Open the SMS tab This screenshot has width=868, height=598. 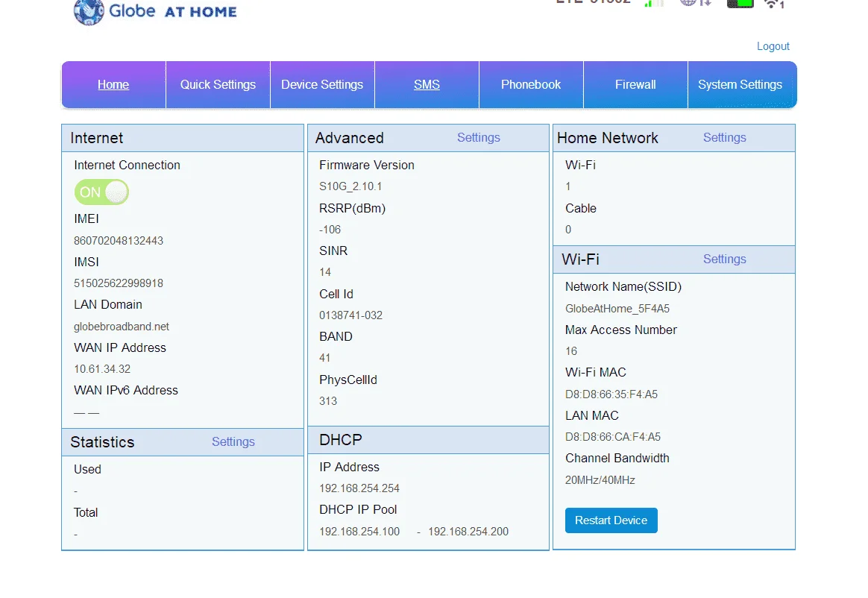click(x=427, y=85)
